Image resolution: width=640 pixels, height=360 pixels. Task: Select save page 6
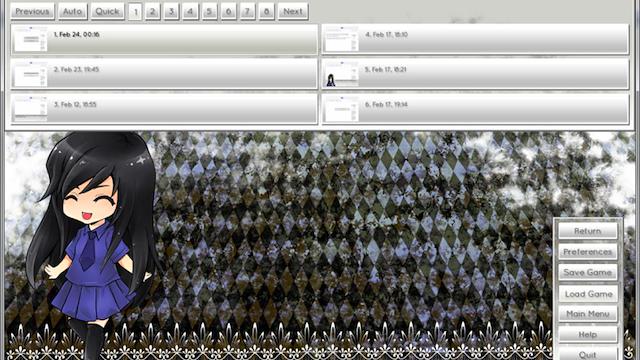(228, 11)
